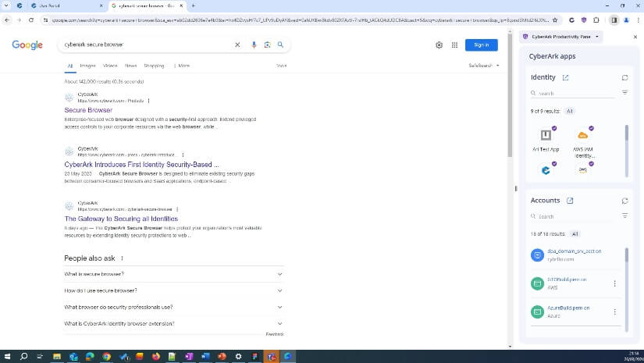Image resolution: width=644 pixels, height=363 pixels.
Task: Switch to the News results tab
Action: coord(130,66)
